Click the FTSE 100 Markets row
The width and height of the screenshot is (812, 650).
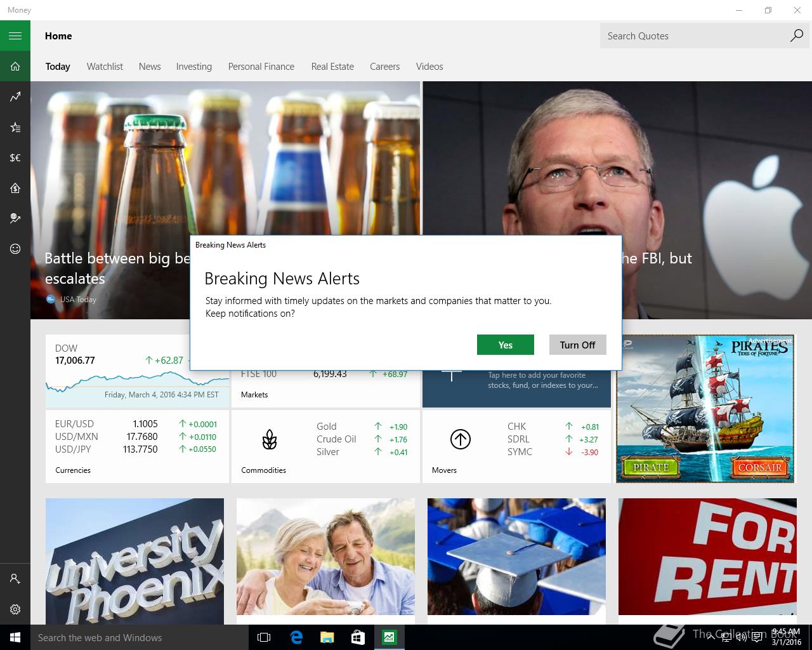[x=324, y=374]
